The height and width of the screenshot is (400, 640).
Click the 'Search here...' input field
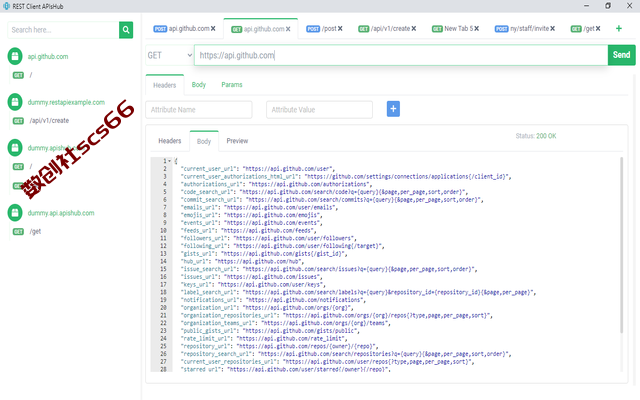[x=63, y=30]
